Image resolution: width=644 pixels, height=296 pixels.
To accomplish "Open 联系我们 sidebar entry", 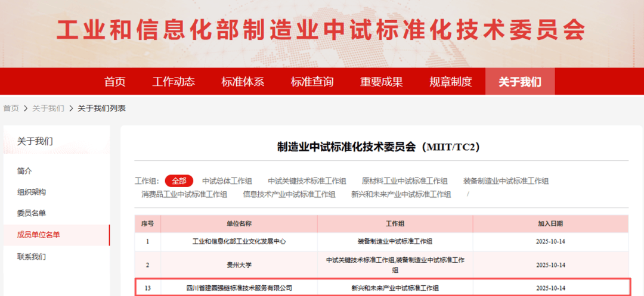I will coord(32,257).
